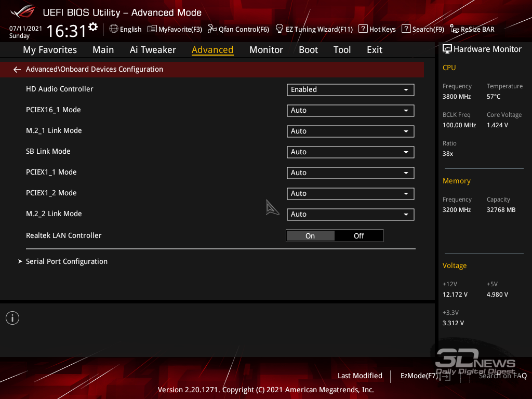Open the HD Audio Controller dropdown

351,89
